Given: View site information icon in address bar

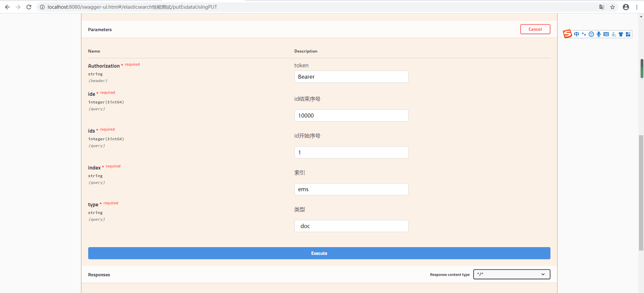Looking at the screenshot, I should tap(42, 7).
